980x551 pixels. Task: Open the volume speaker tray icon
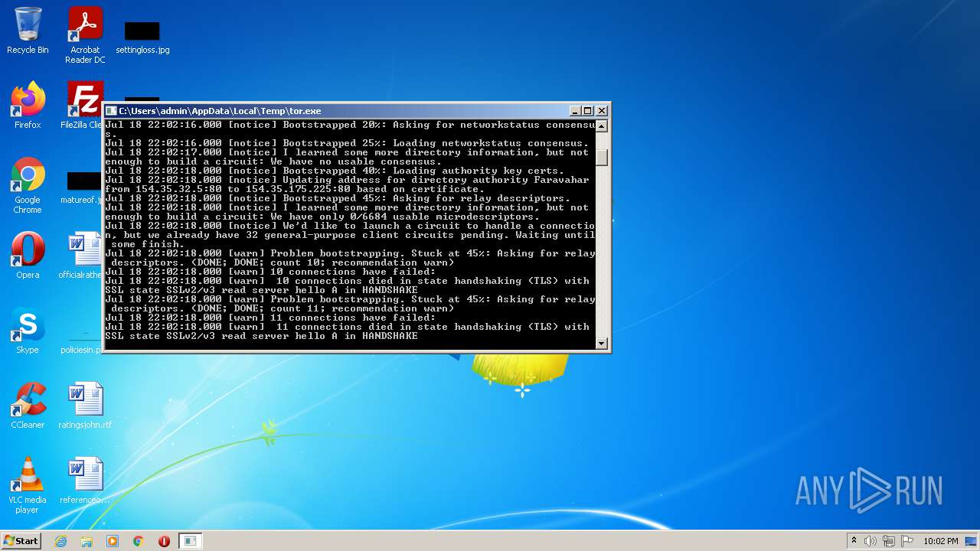tap(871, 541)
